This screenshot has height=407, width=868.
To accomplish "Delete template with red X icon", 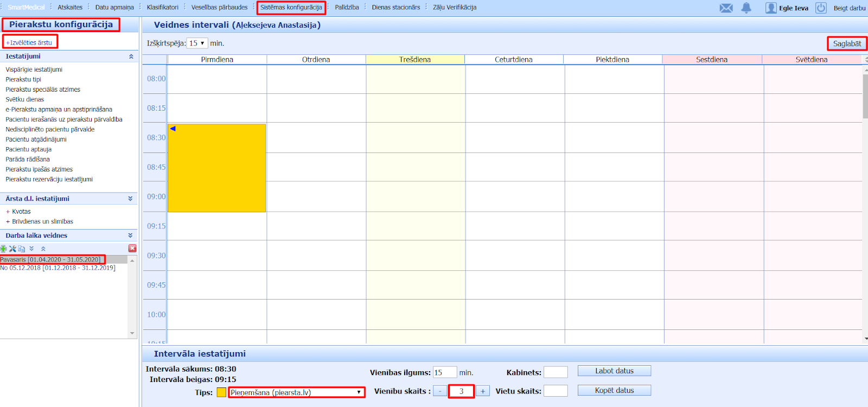I will pos(132,248).
